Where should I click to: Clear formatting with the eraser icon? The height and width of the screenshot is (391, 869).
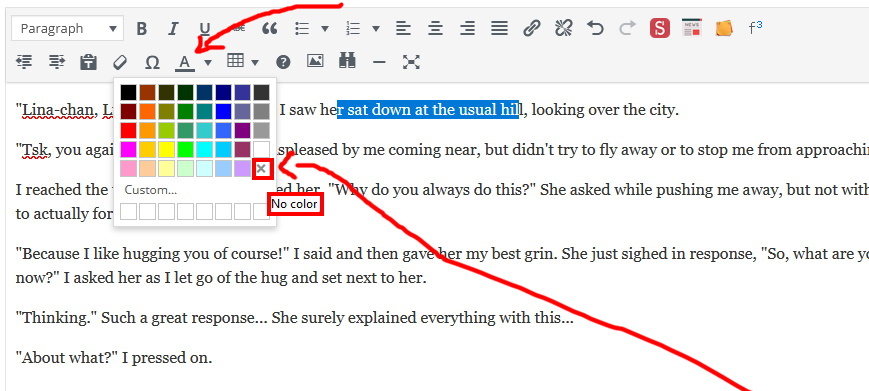120,62
